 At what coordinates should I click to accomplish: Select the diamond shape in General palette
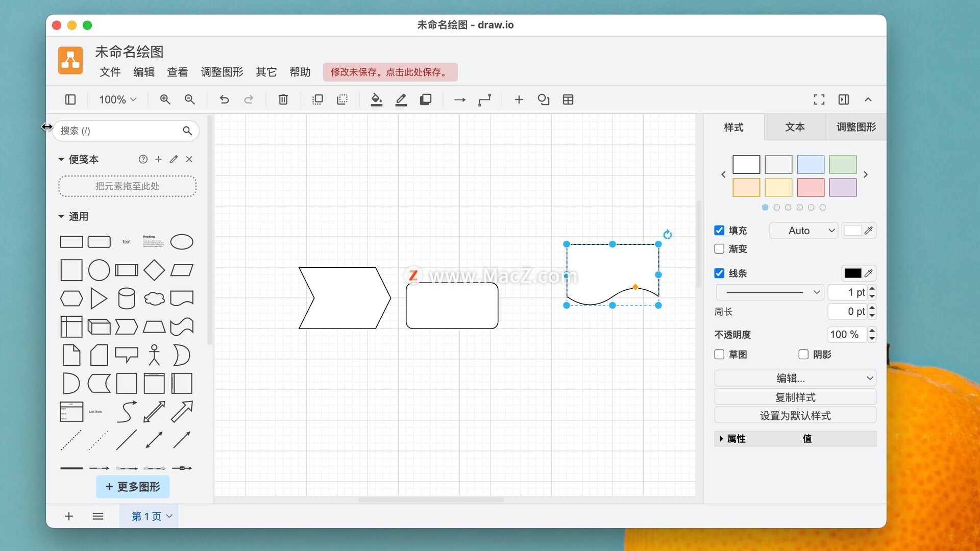[154, 270]
